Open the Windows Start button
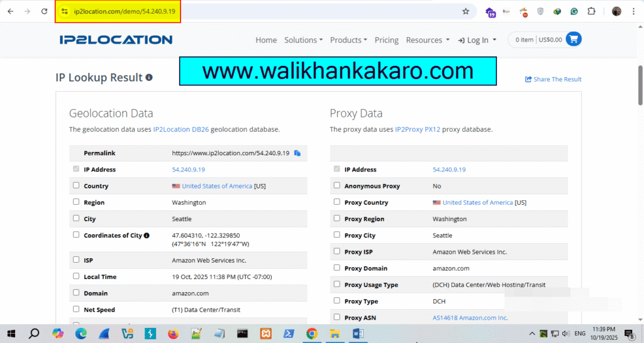Image resolution: width=644 pixels, height=343 pixels. (11, 334)
